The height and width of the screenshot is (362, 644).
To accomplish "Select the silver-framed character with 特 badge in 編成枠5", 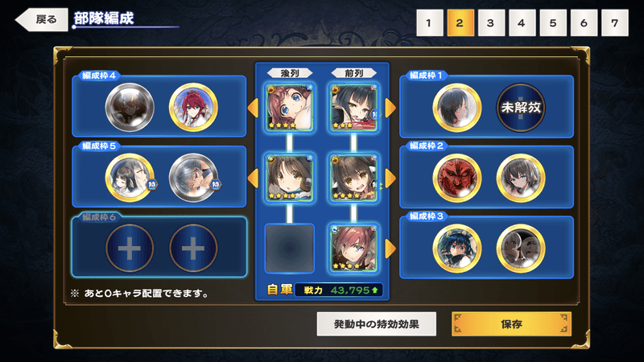I will (193, 178).
